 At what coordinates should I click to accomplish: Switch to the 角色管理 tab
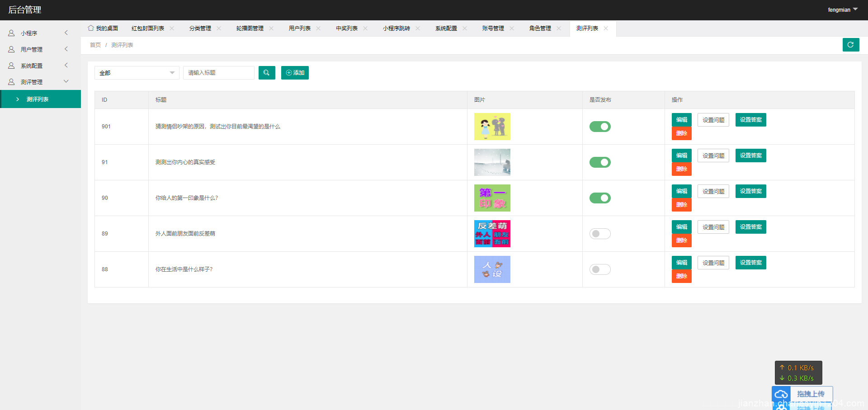tap(540, 28)
